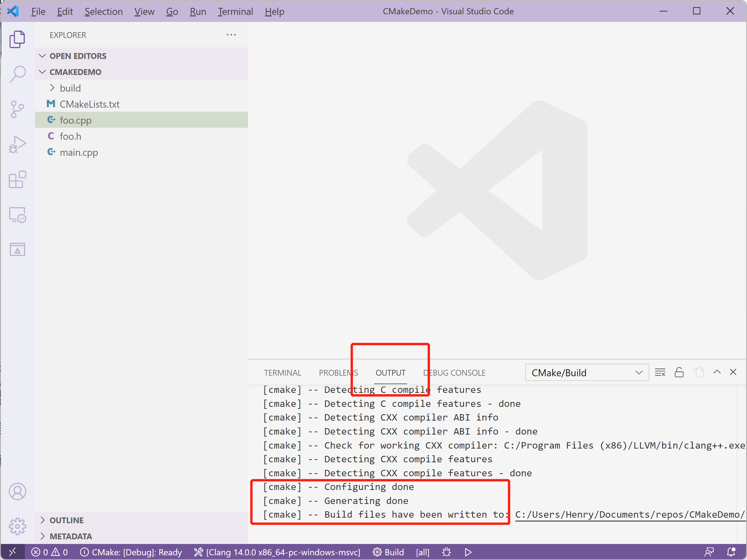This screenshot has height=560, width=747.
Task: Collapse the CMAKEDEMO folder section
Action: click(x=142, y=72)
